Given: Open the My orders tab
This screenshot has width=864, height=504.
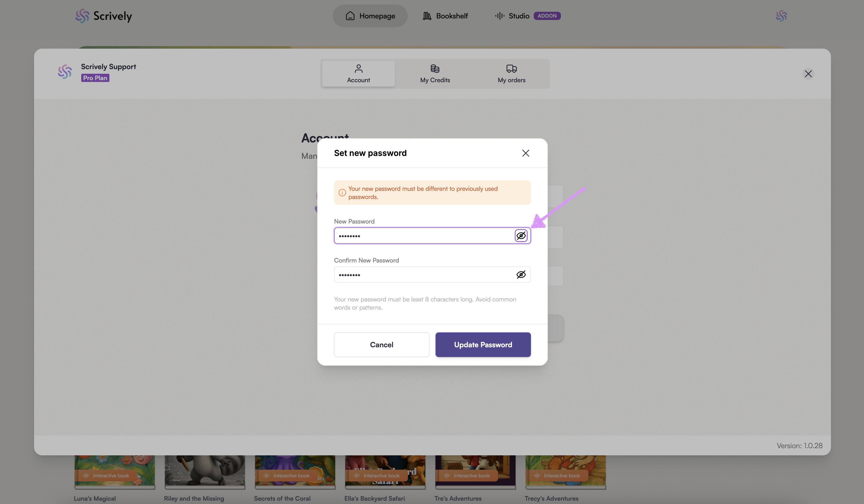Looking at the screenshot, I should coord(511,74).
